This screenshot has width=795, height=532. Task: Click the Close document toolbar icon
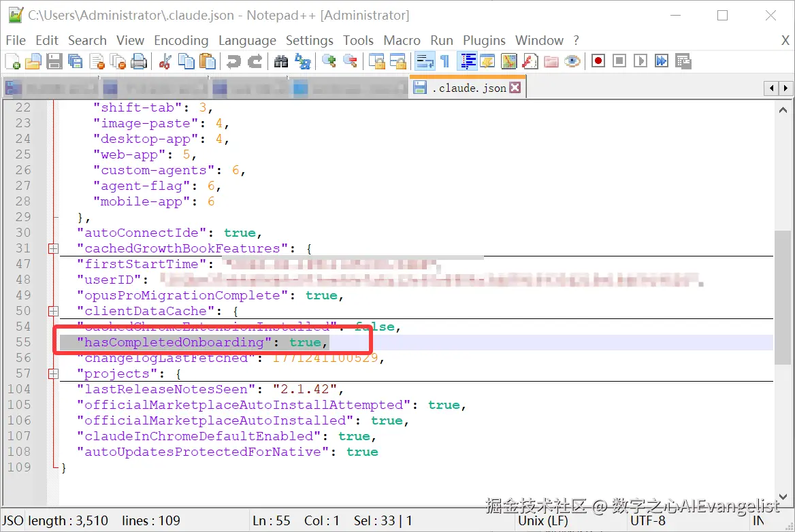(x=97, y=61)
